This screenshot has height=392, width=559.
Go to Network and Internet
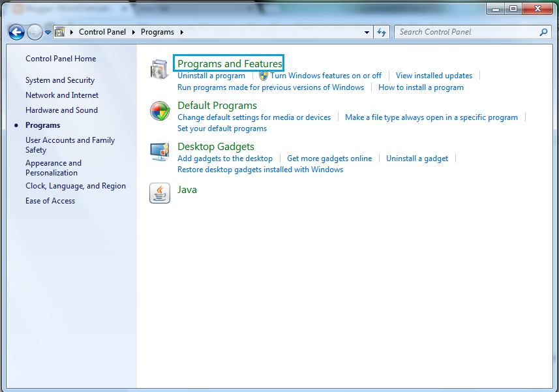[x=62, y=95]
